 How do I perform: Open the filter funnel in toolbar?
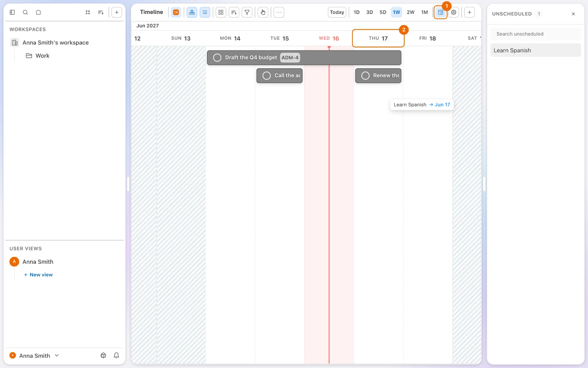(x=247, y=12)
